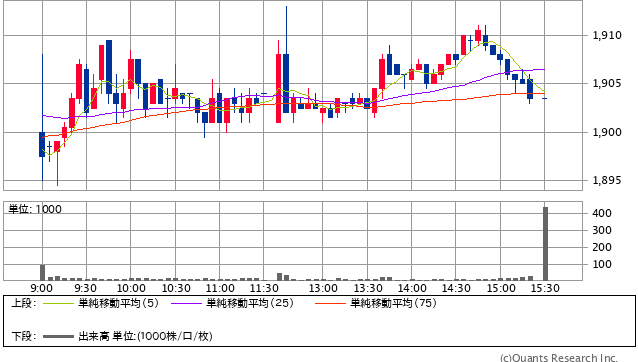Click the tall volume bar at 15:30
Screen dimensions: 638x362
pos(545,244)
